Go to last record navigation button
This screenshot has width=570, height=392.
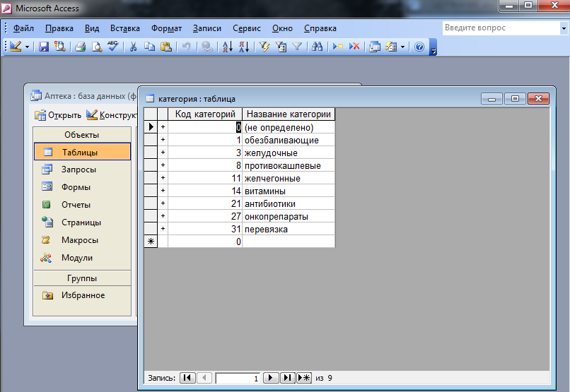[287, 378]
